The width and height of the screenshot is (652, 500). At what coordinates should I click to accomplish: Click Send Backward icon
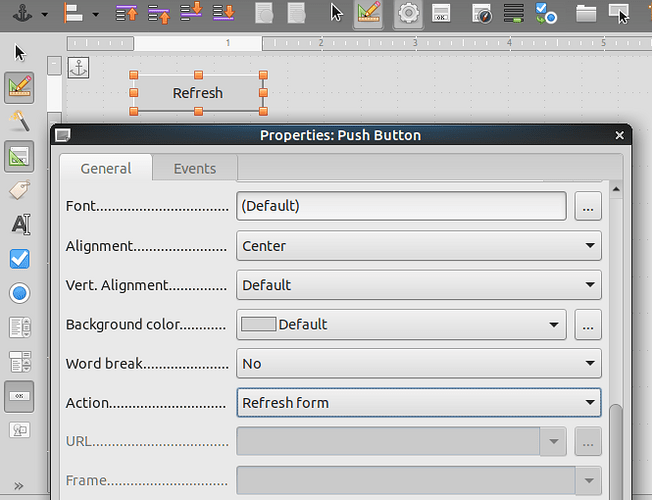(x=191, y=12)
